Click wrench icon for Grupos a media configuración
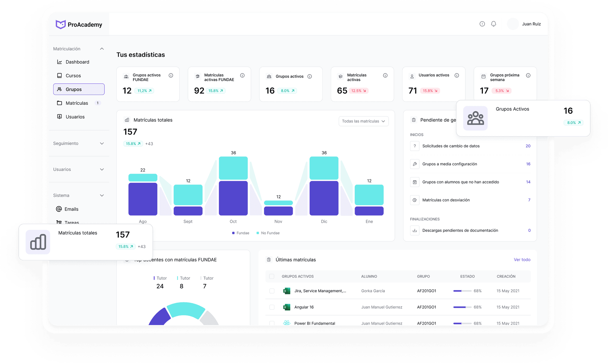This screenshot has height=364, width=609. (x=415, y=164)
